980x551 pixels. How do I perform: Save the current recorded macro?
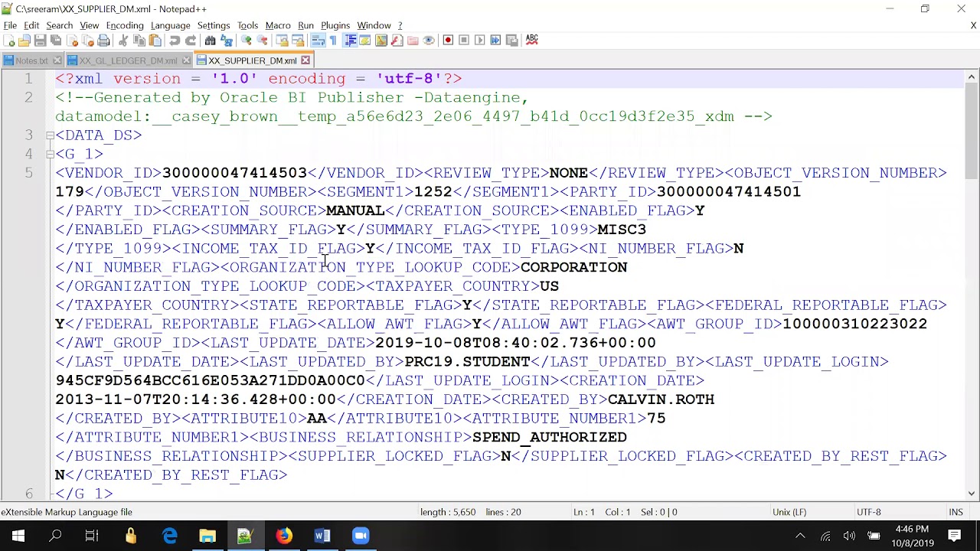(x=511, y=40)
